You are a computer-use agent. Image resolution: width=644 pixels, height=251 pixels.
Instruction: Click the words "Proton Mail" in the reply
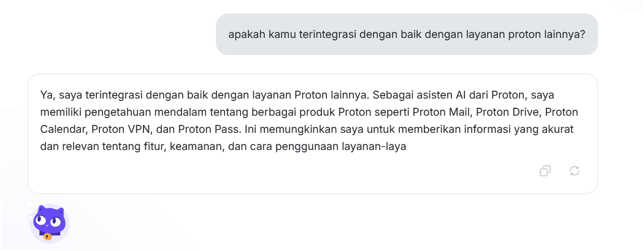click(x=442, y=112)
